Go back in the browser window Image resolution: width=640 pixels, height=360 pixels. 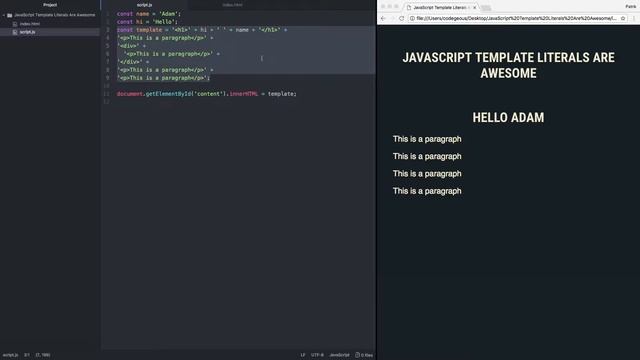tap(383, 18)
